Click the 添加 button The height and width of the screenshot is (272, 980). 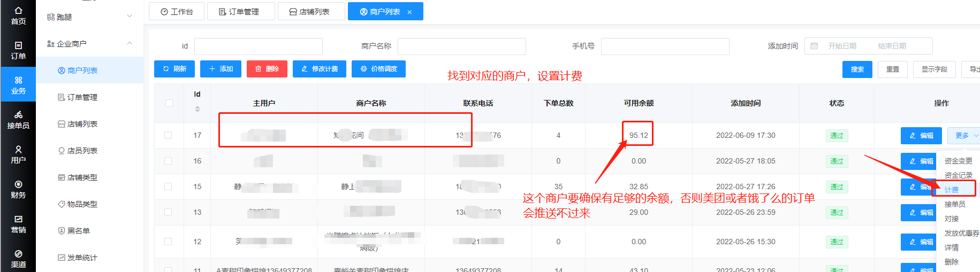click(221, 69)
